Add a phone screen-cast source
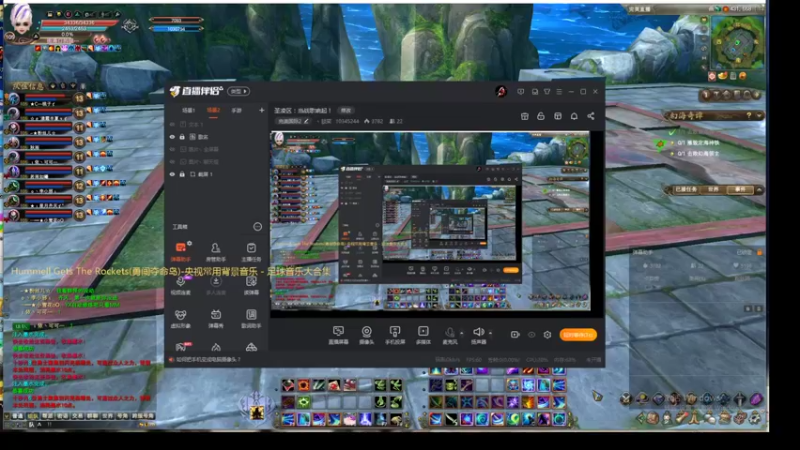 coord(395,335)
